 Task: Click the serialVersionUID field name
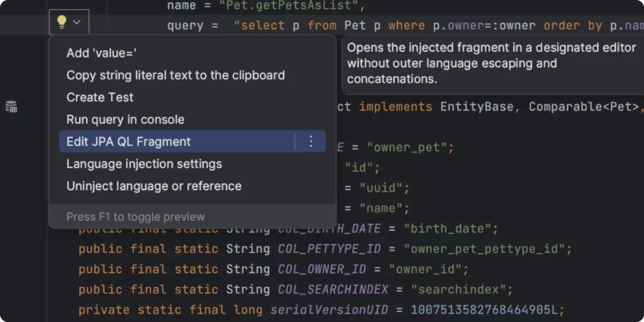(x=329, y=310)
